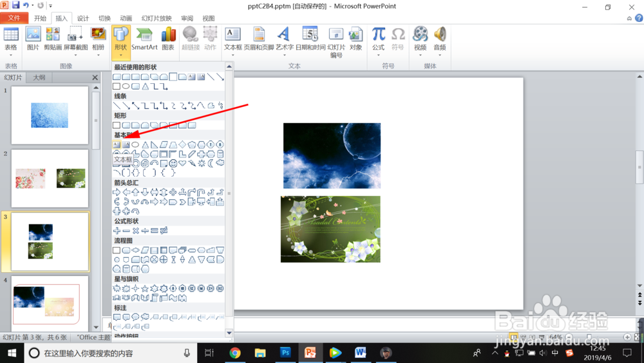Viewport: 644px width, 363px height.
Task: Select the Moon shape
Action: pyautogui.click(x=211, y=163)
